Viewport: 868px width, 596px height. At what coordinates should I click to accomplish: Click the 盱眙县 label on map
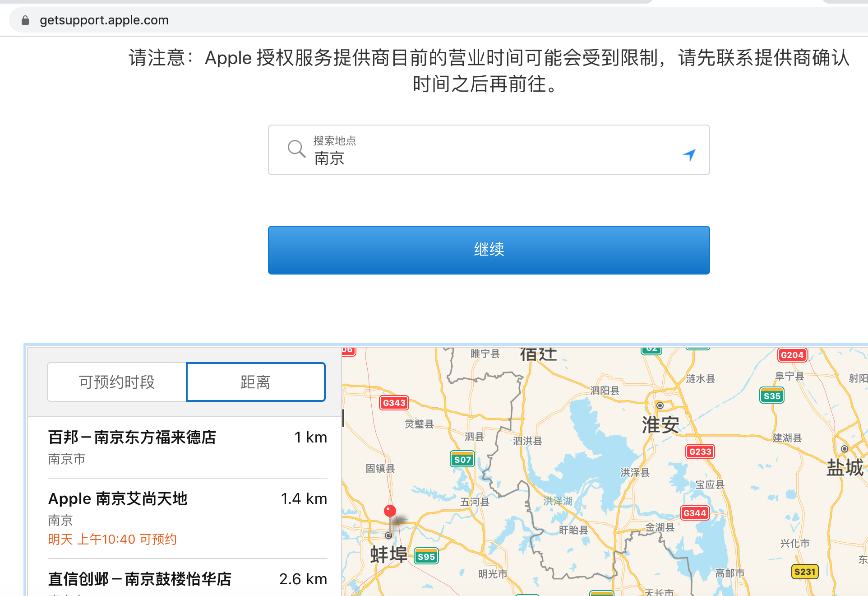(x=573, y=530)
